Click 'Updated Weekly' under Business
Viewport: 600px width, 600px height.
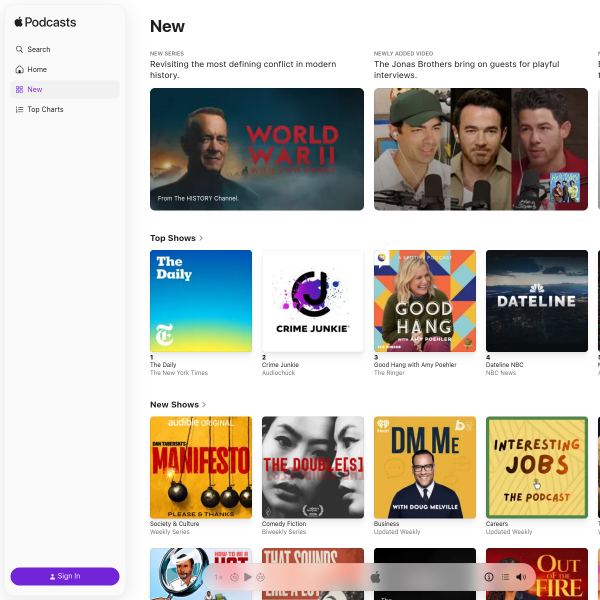[397, 532]
